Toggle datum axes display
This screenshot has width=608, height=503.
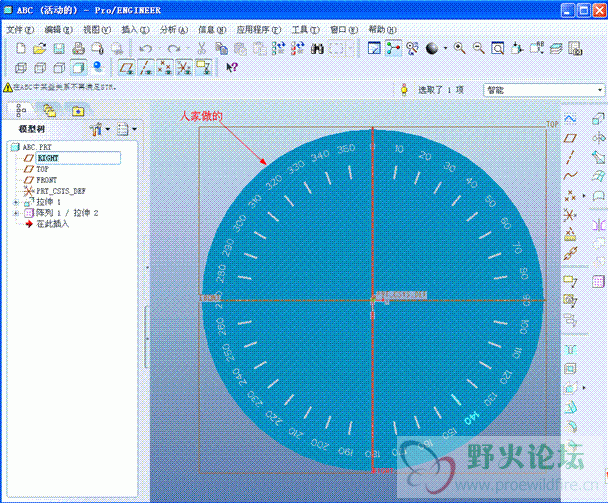pyautogui.click(x=146, y=67)
